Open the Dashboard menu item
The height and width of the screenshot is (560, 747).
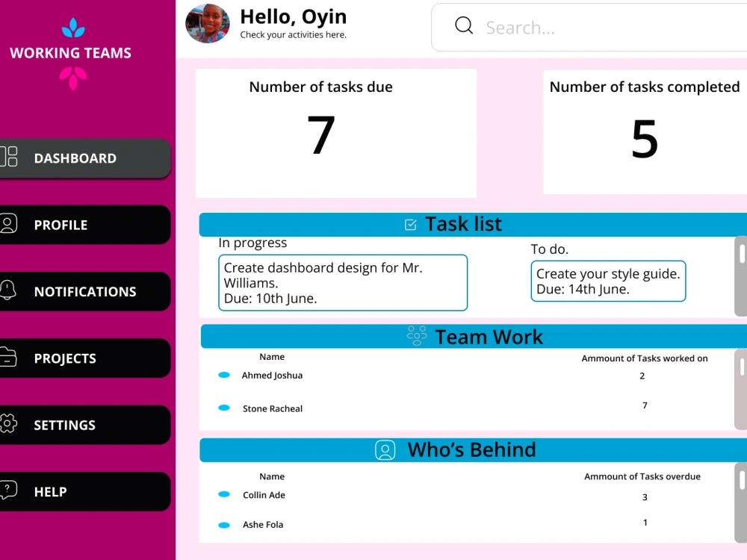point(85,158)
